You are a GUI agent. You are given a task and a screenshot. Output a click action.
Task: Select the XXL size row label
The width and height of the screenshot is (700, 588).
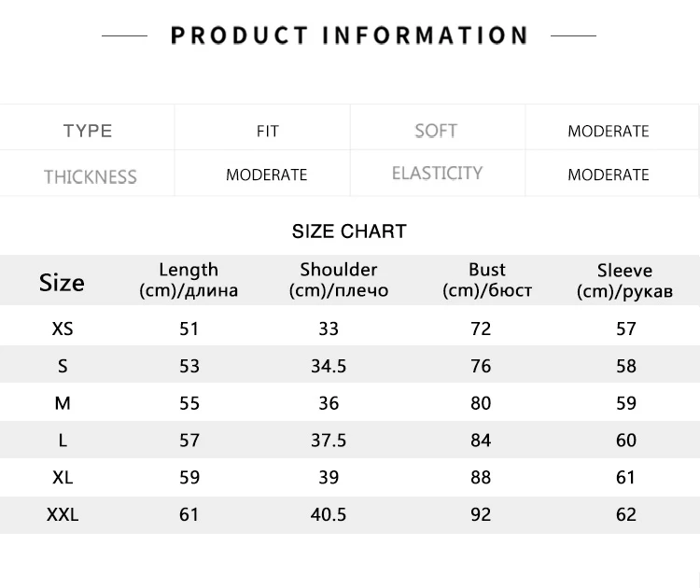63,514
